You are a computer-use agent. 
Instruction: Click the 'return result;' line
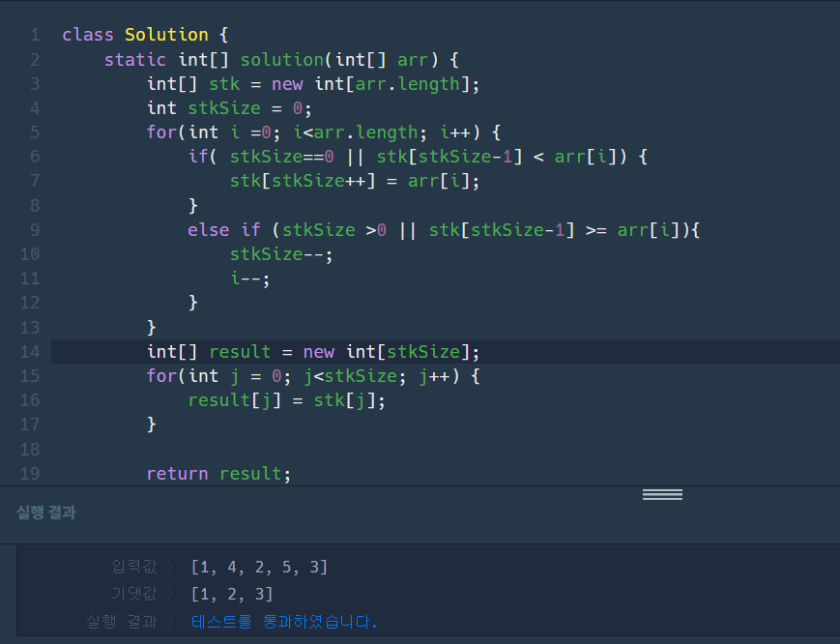[x=218, y=474]
